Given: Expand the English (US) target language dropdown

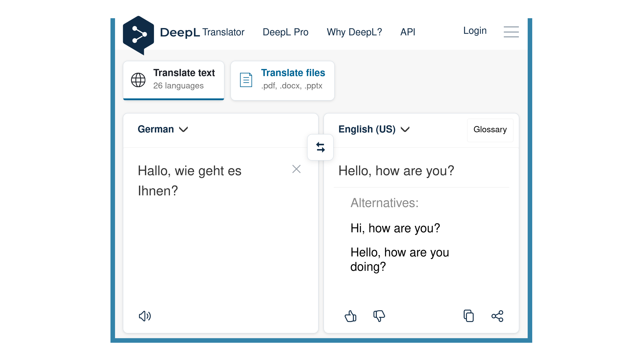Looking at the screenshot, I should point(374,129).
